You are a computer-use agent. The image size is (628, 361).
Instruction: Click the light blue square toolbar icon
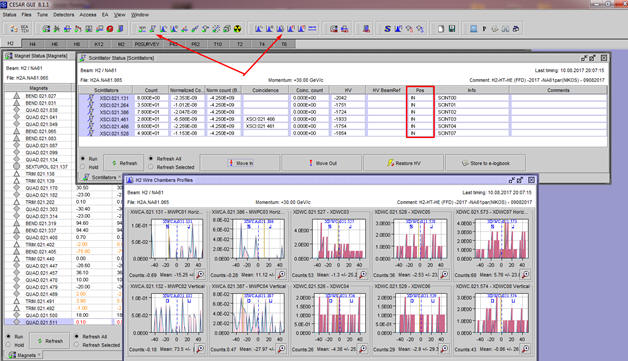pos(473,29)
